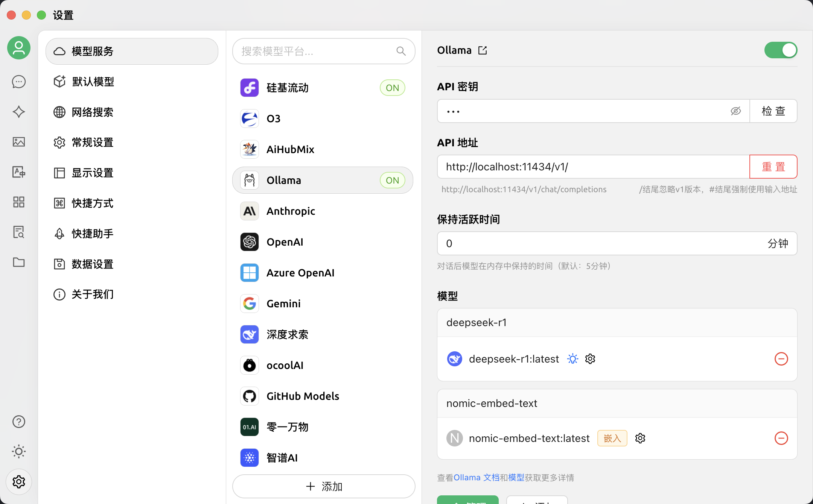Switch theme with the sun icon
This screenshot has width=813, height=504.
click(19, 451)
